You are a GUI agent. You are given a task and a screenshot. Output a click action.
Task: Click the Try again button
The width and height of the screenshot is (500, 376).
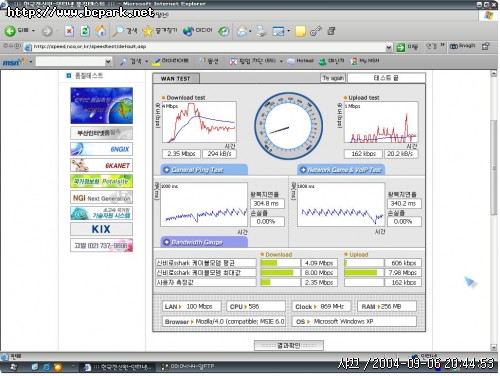coord(333,78)
